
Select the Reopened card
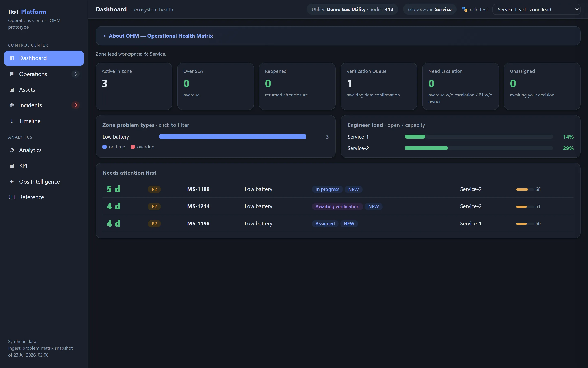tap(297, 86)
